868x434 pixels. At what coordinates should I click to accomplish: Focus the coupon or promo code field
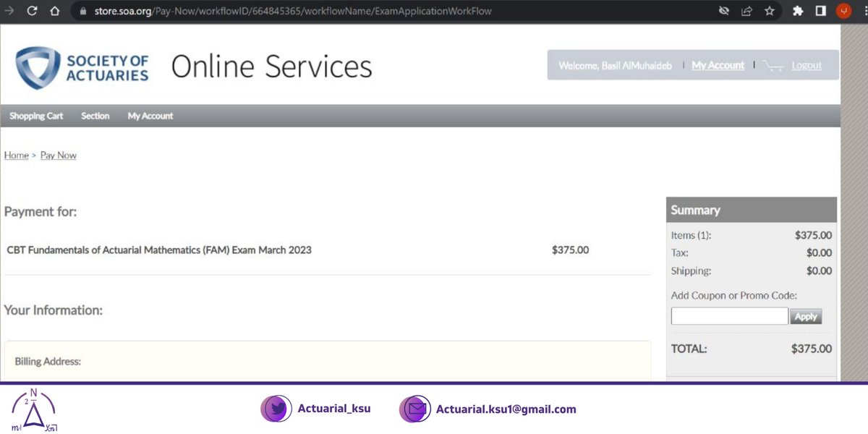click(730, 316)
